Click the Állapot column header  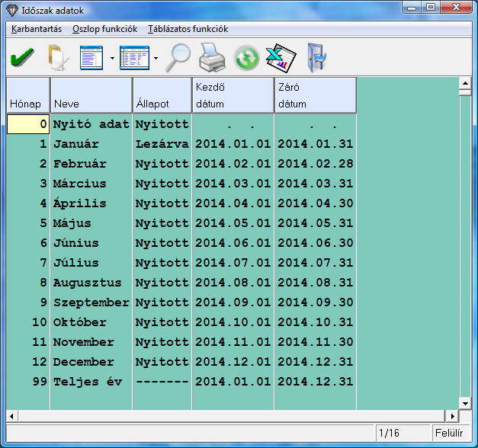pyautogui.click(x=162, y=95)
